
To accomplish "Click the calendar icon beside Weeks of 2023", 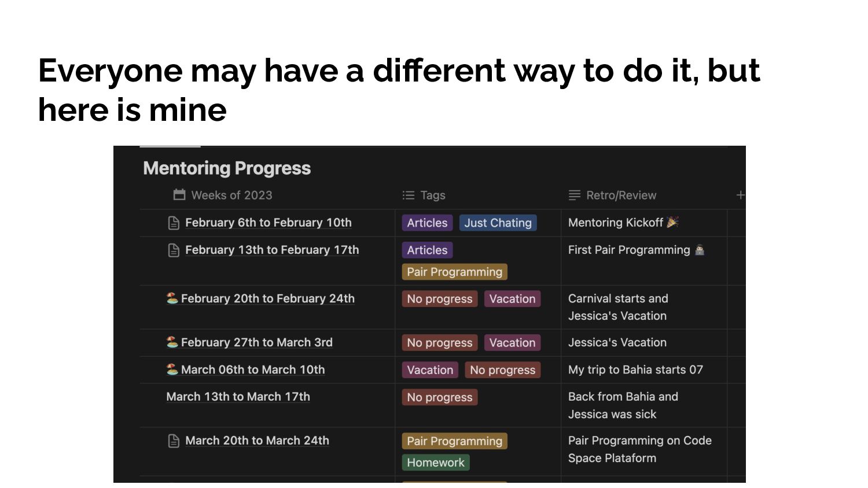I will [x=179, y=195].
